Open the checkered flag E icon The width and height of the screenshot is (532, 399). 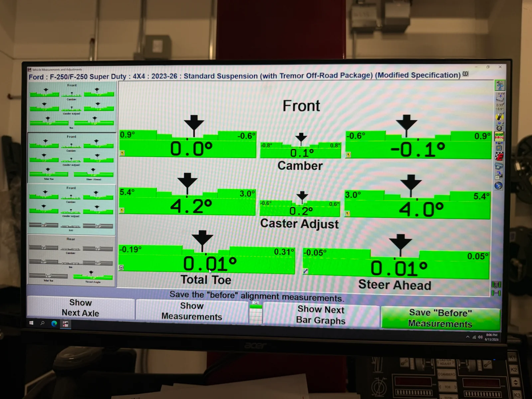499,156
